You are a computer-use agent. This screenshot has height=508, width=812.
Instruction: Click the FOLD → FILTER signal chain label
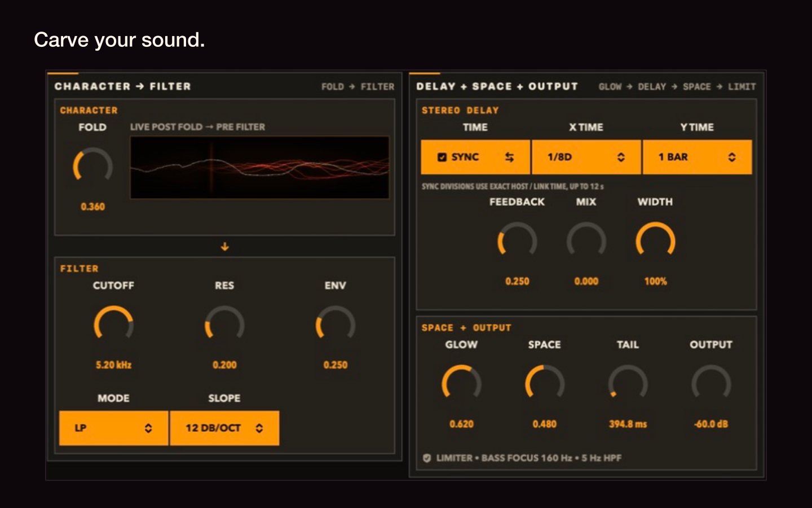click(x=358, y=86)
